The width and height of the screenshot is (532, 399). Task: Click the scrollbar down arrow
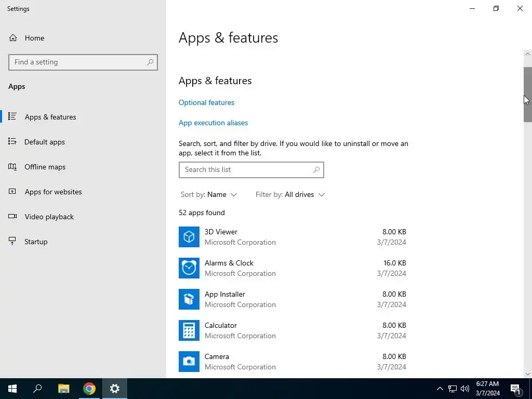528,374
